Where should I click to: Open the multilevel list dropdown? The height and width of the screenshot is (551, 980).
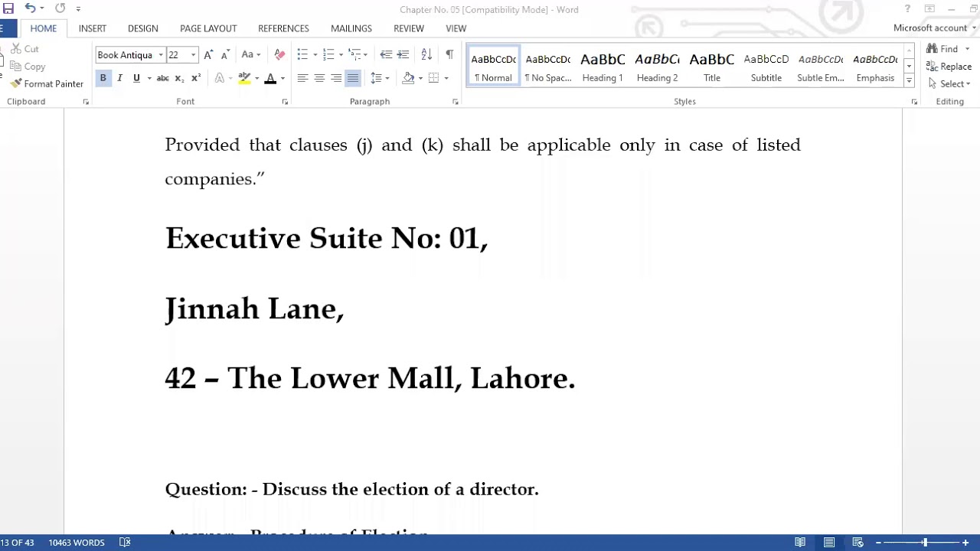click(x=358, y=55)
